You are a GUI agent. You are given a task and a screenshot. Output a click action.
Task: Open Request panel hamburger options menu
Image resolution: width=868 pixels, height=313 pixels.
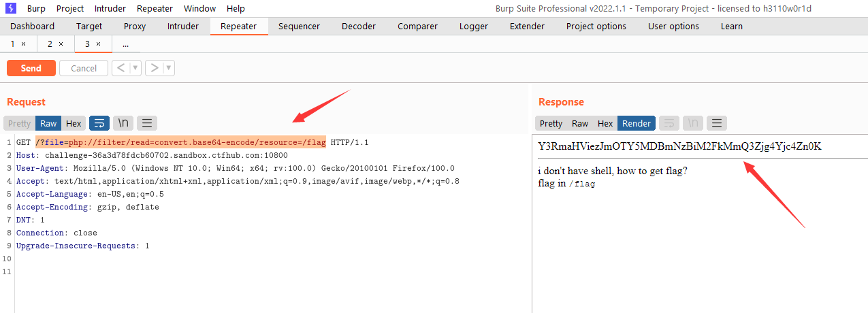coord(147,123)
